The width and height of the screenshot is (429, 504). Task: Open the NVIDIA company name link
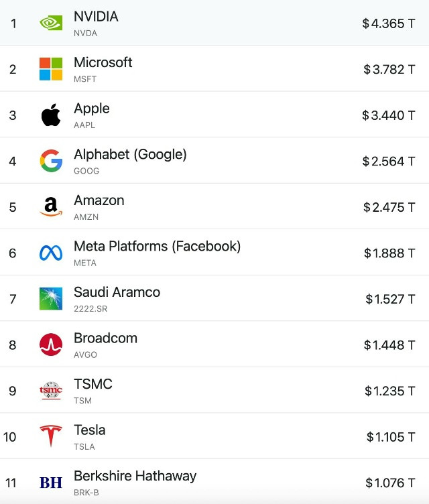point(96,16)
